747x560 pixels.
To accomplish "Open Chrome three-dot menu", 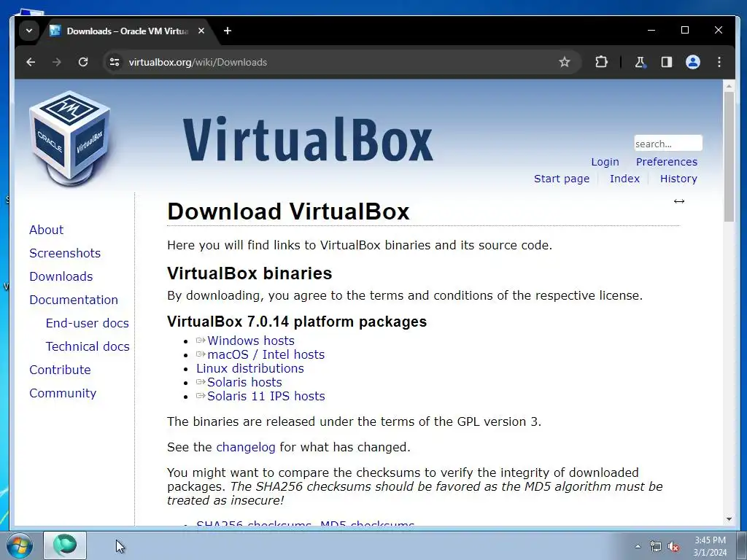I will tap(719, 62).
